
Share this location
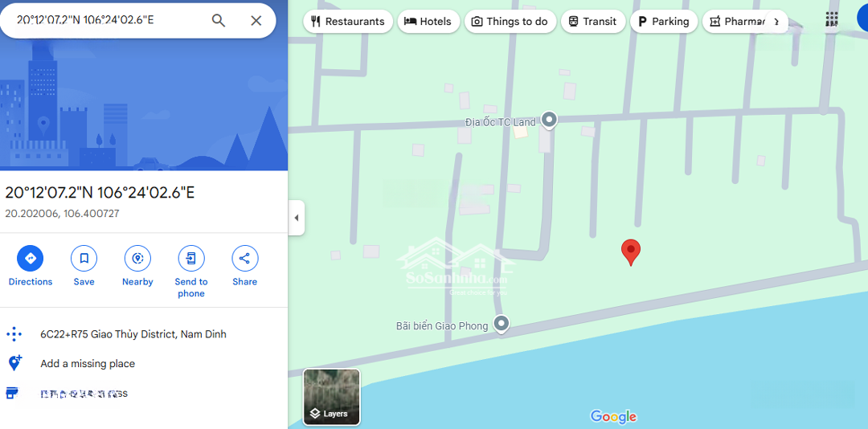tap(244, 266)
